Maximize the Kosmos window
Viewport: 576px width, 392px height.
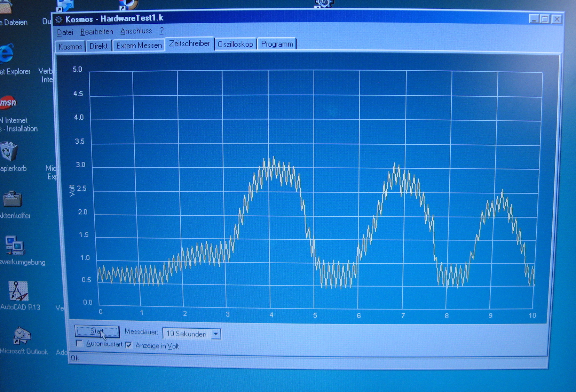pos(545,19)
